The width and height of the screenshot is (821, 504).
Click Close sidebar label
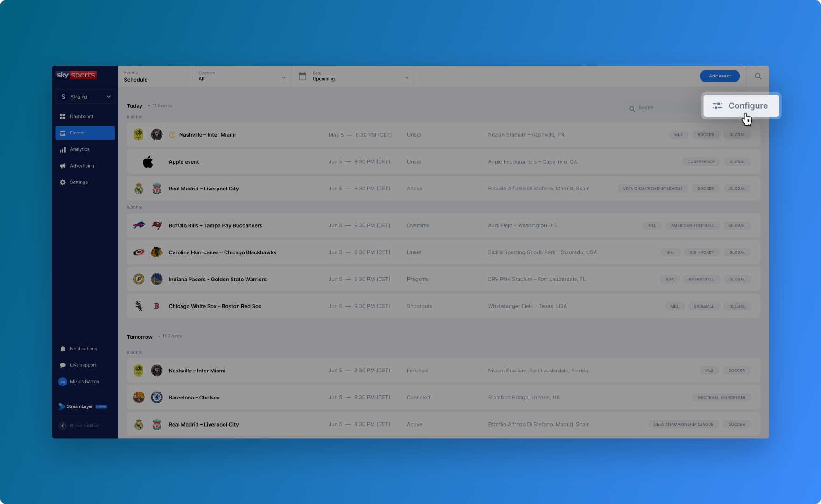84,426
